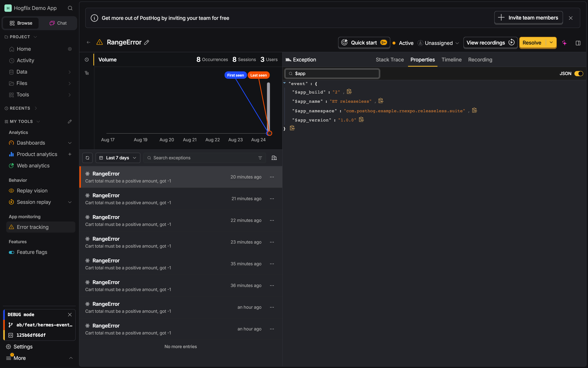This screenshot has height=368, width=588.
Task: Copy the $app_name value
Action: click(381, 101)
